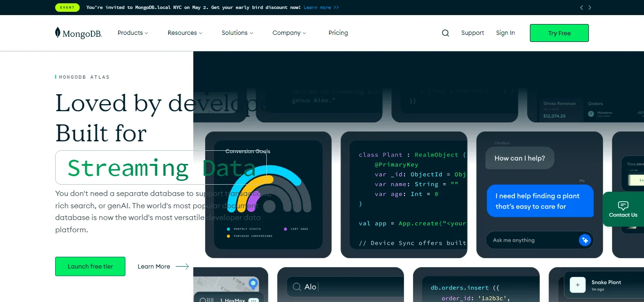Viewport: 644px width, 302px height.
Task: Open the search magnifier icon
Action: pos(446,33)
